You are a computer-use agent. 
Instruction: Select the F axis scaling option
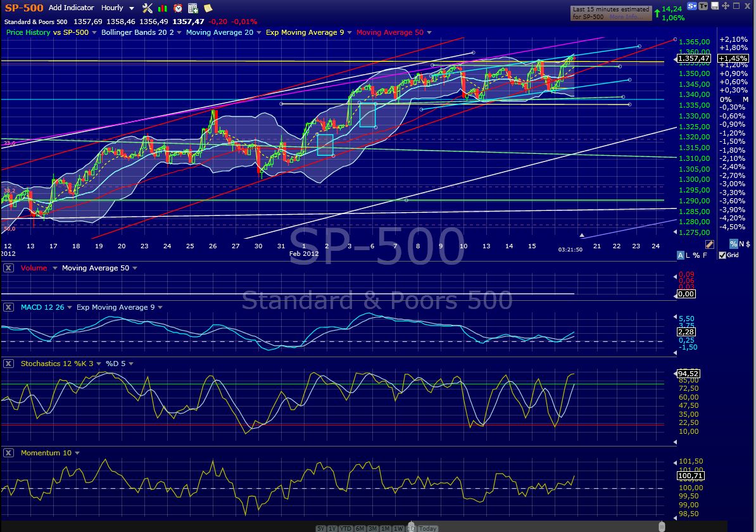[x=705, y=255]
